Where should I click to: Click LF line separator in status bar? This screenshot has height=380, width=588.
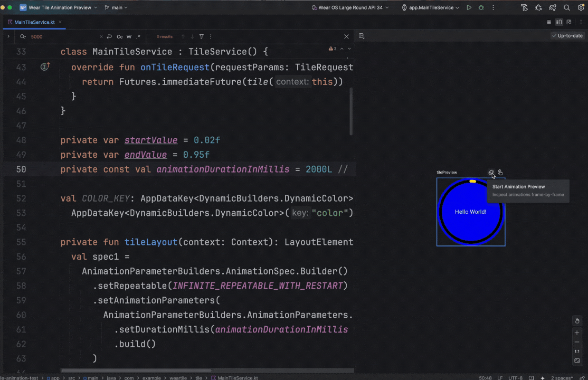point(500,378)
